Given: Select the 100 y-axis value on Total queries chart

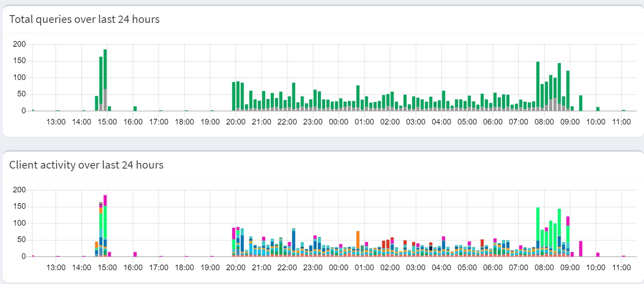Looking at the screenshot, I should pos(20,78).
